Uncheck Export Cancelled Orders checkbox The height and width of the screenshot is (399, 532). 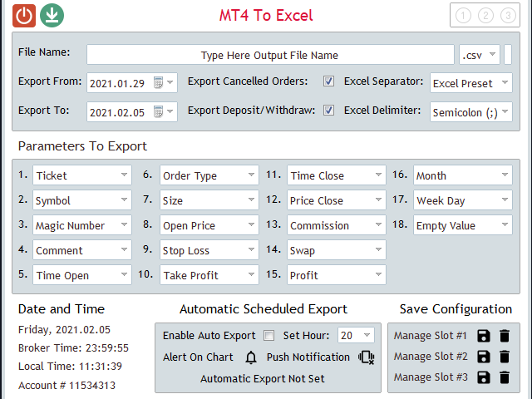pyautogui.click(x=328, y=81)
